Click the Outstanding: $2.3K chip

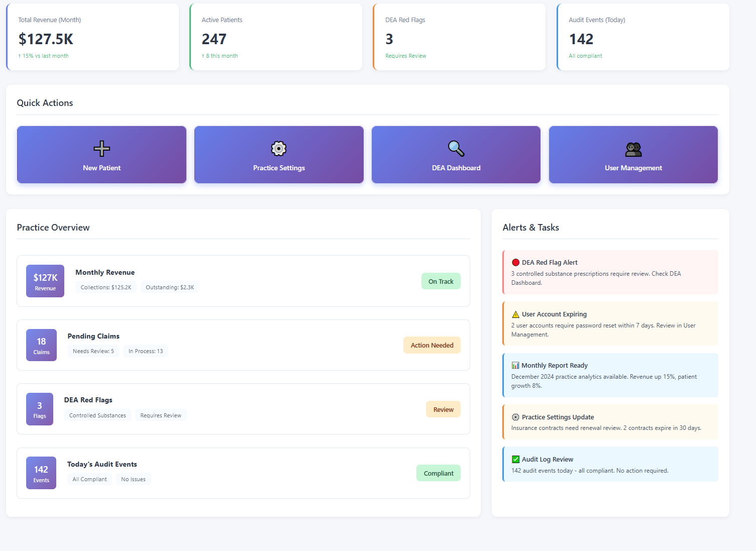(170, 287)
